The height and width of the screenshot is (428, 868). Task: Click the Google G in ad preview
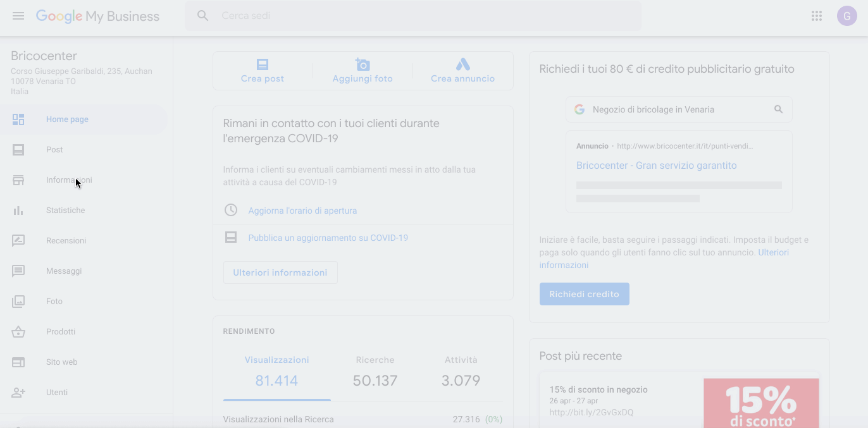click(579, 109)
